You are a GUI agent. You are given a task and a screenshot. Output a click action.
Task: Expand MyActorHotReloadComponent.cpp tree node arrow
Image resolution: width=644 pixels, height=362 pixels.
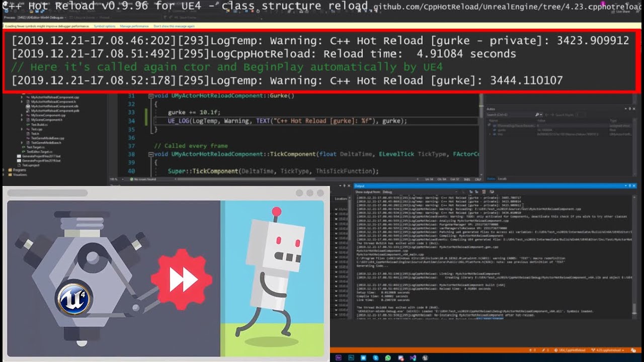[x=22, y=97]
